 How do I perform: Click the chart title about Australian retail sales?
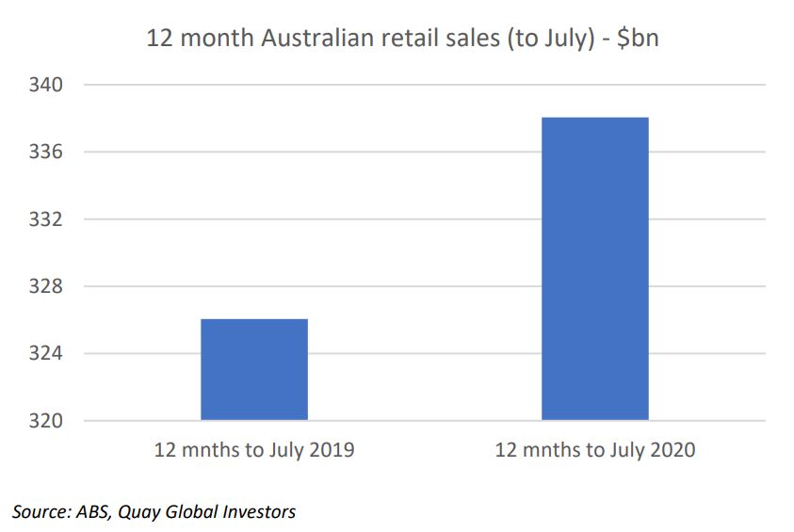(x=396, y=40)
